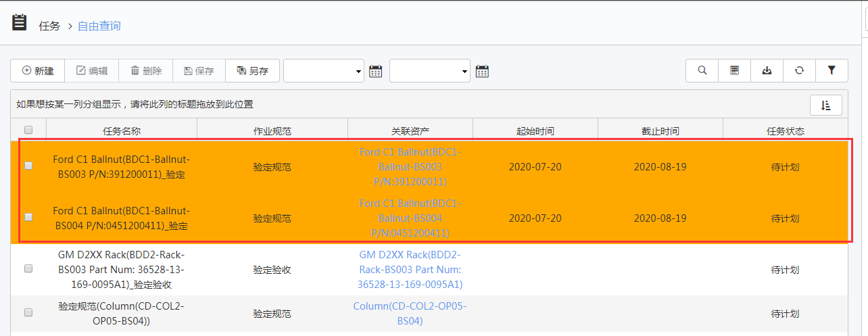Check the GM D2XX Rack row checkbox
Image resolution: width=868 pixels, height=336 pixels.
coord(28,268)
